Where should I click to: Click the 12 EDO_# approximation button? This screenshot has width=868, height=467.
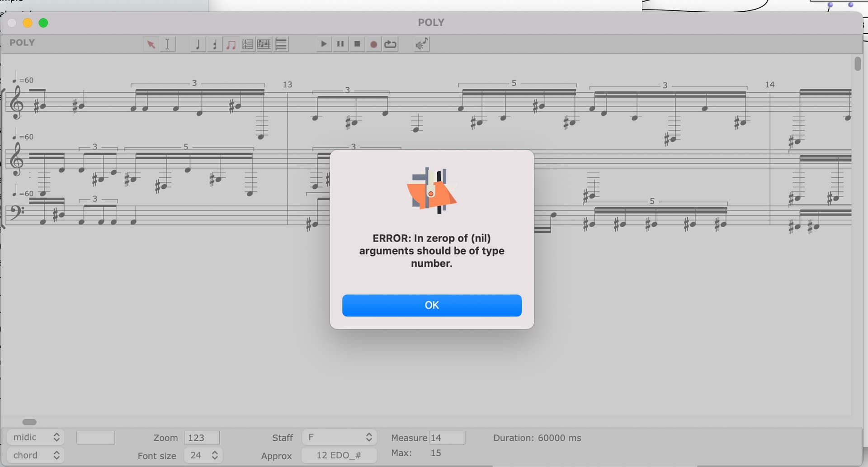[339, 455]
